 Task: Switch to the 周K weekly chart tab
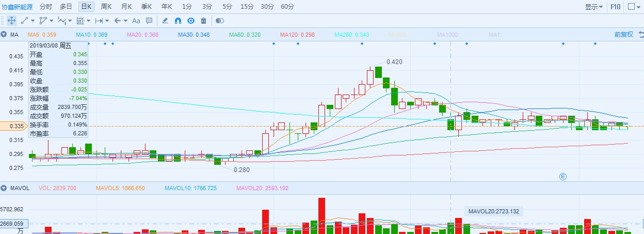[106, 7]
